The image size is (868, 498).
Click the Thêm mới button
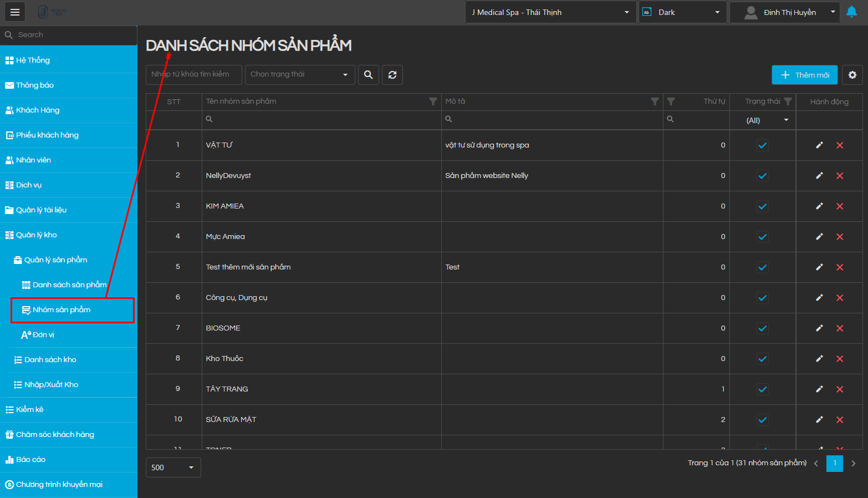point(804,75)
